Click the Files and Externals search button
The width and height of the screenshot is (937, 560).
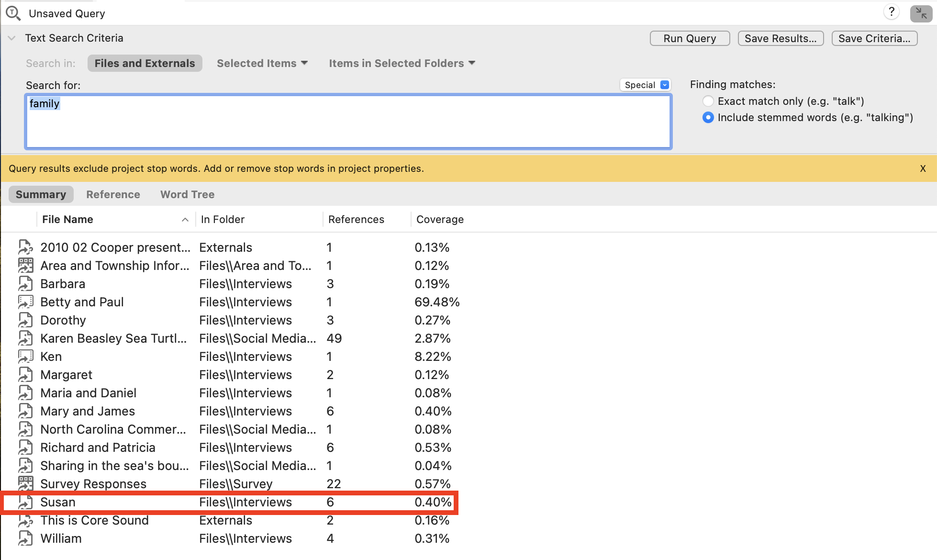point(145,63)
